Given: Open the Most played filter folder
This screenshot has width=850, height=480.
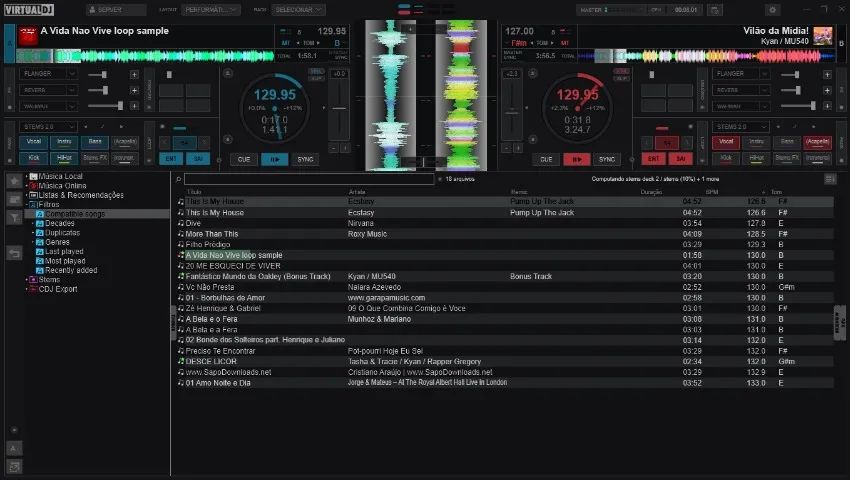Looking at the screenshot, I should pos(64,261).
